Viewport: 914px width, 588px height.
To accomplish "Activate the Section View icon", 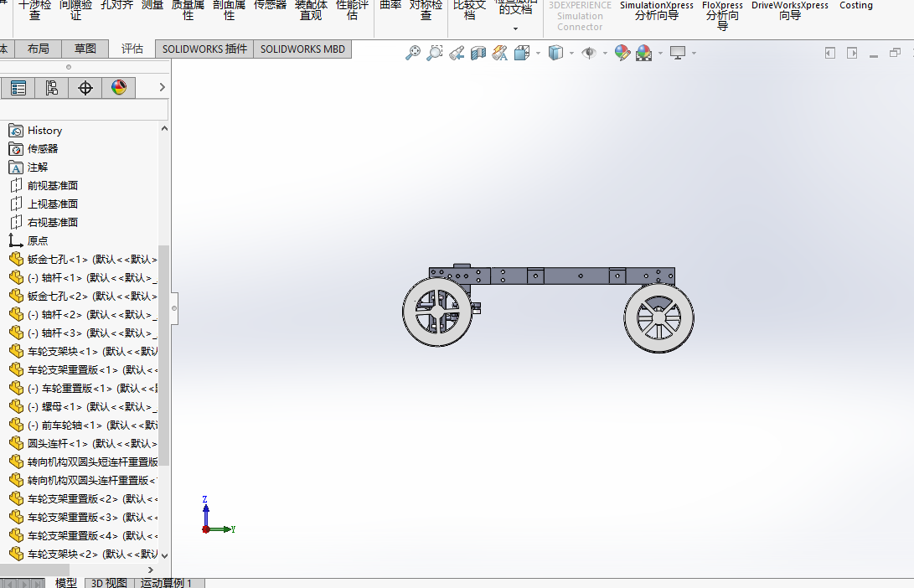I will click(x=478, y=53).
